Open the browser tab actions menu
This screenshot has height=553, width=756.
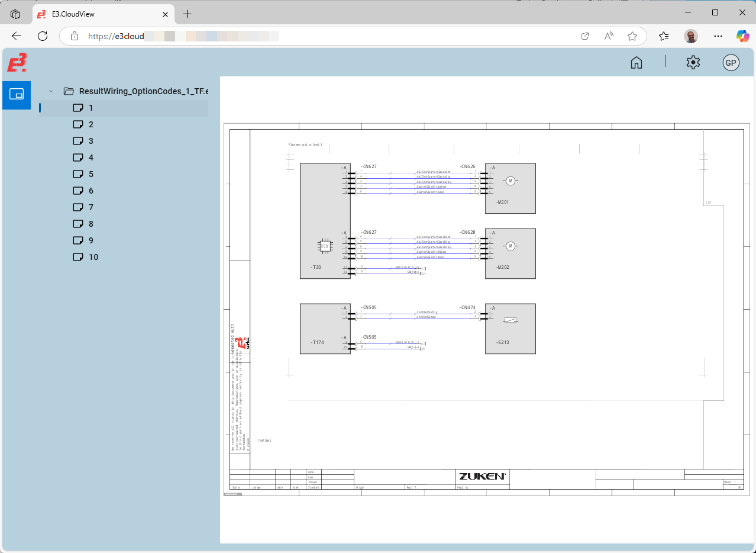coord(16,14)
